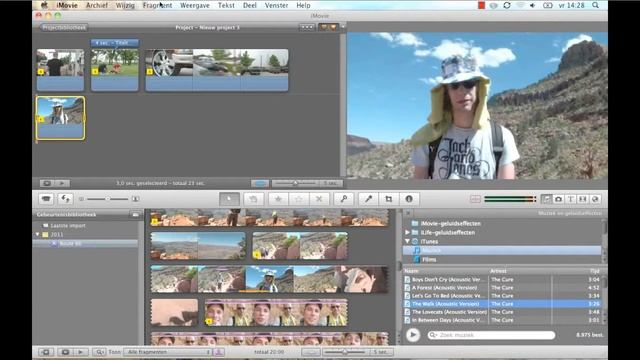This screenshot has height=360, width=640.
Task: Collapse the 2011 events folder
Action: (38, 234)
